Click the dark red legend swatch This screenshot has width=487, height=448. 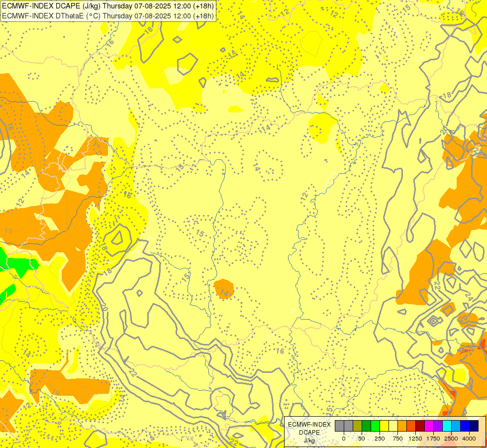click(420, 426)
